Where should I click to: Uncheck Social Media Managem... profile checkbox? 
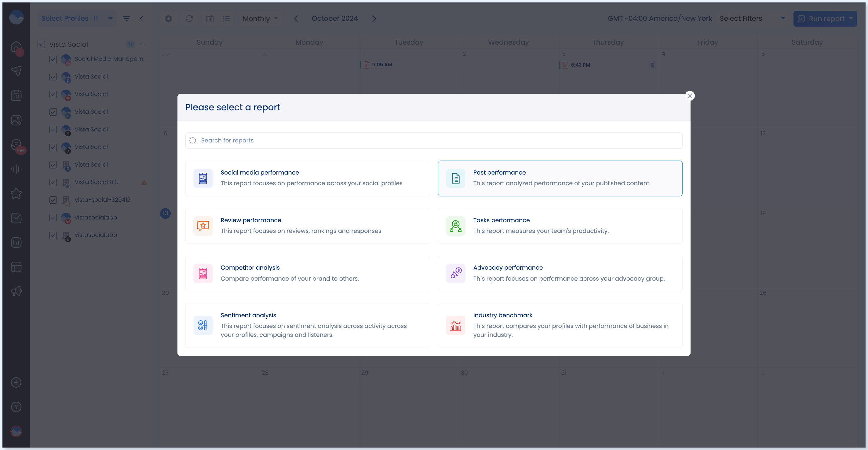tap(53, 59)
